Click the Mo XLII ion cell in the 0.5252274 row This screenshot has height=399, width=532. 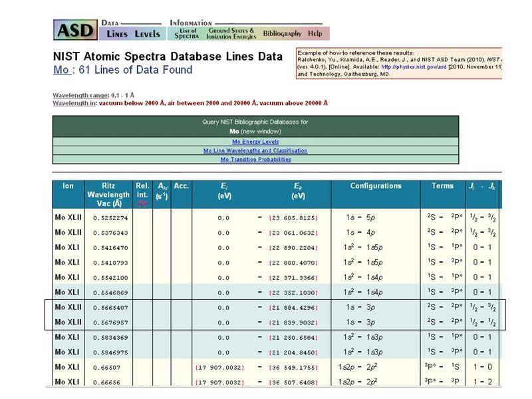click(x=68, y=217)
